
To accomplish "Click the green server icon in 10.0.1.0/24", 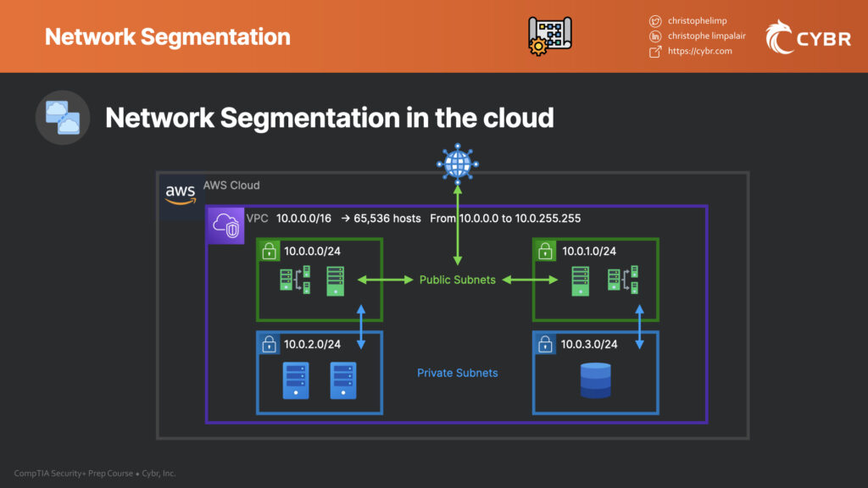I will pyautogui.click(x=580, y=281).
